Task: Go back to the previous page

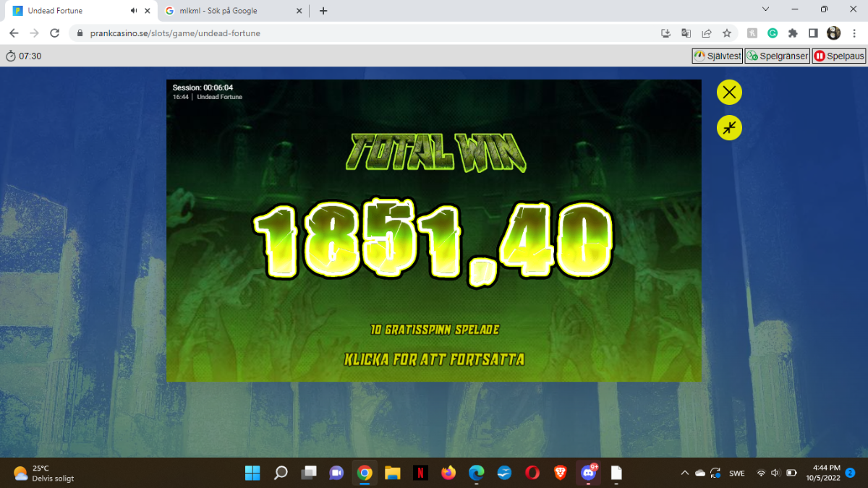Action: [14, 33]
